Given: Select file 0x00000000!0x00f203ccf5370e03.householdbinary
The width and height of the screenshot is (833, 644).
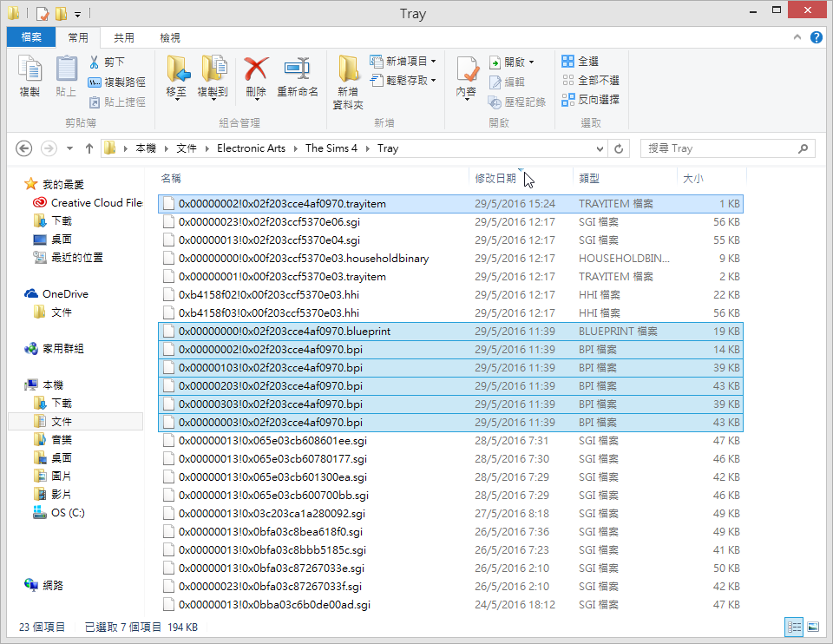Looking at the screenshot, I should point(450,259).
